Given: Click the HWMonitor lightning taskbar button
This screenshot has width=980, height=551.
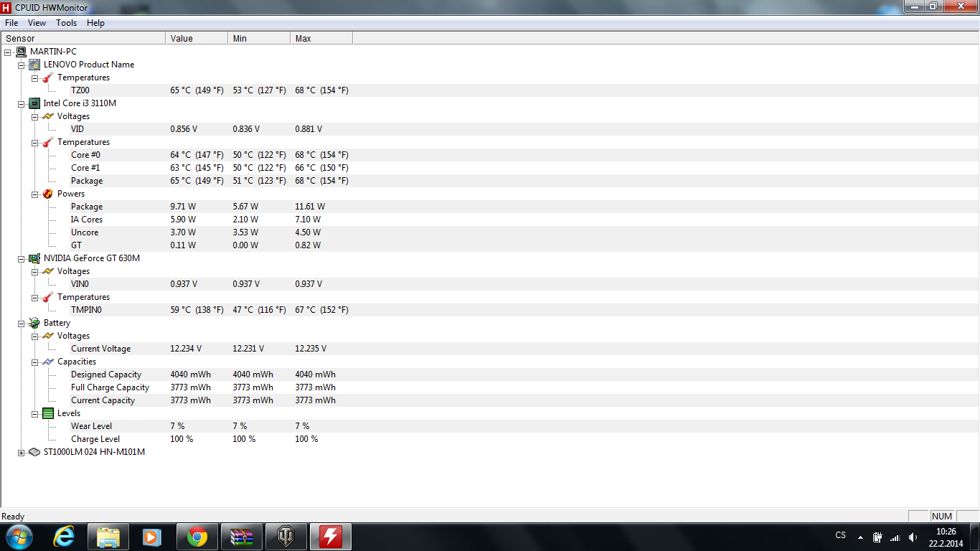Looking at the screenshot, I should point(331,536).
